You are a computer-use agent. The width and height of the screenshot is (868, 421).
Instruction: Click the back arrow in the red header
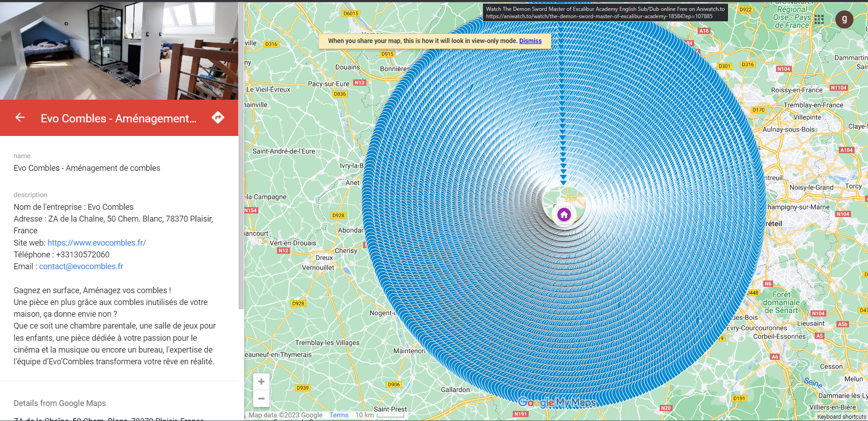click(20, 118)
